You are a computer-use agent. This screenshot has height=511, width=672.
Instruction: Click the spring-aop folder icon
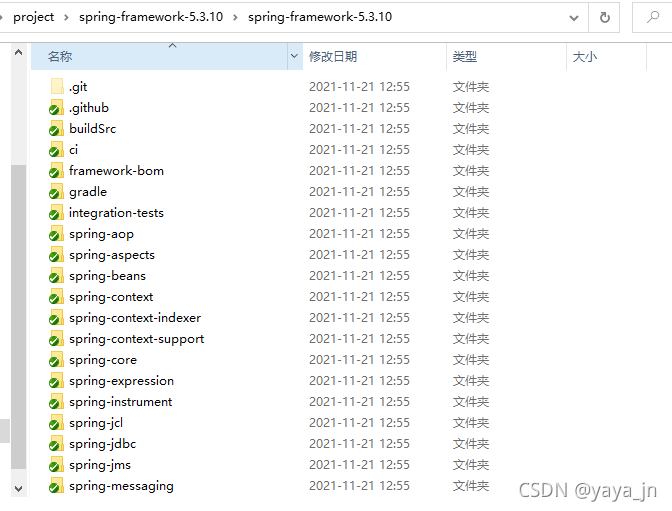[x=57, y=233]
